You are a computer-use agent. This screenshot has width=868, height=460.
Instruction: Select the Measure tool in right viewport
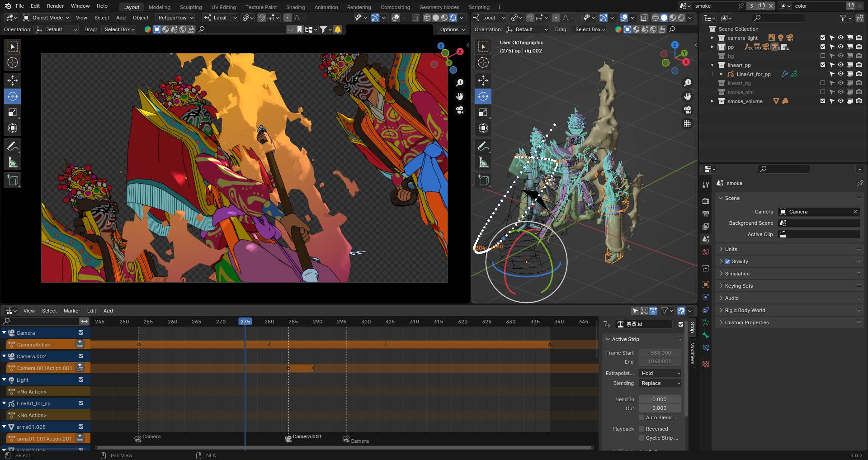click(x=483, y=163)
